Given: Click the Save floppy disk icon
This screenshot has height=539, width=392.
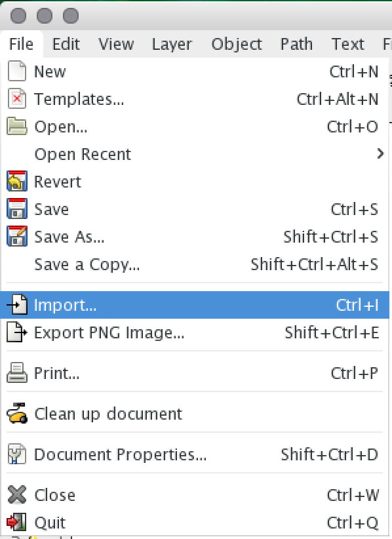Looking at the screenshot, I should click(17, 209).
